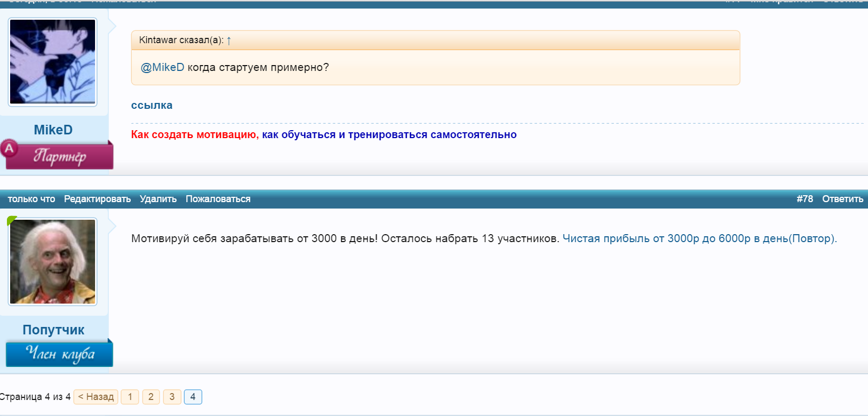Click Удалить to delete the post
This screenshot has height=416, width=868.
coord(158,199)
